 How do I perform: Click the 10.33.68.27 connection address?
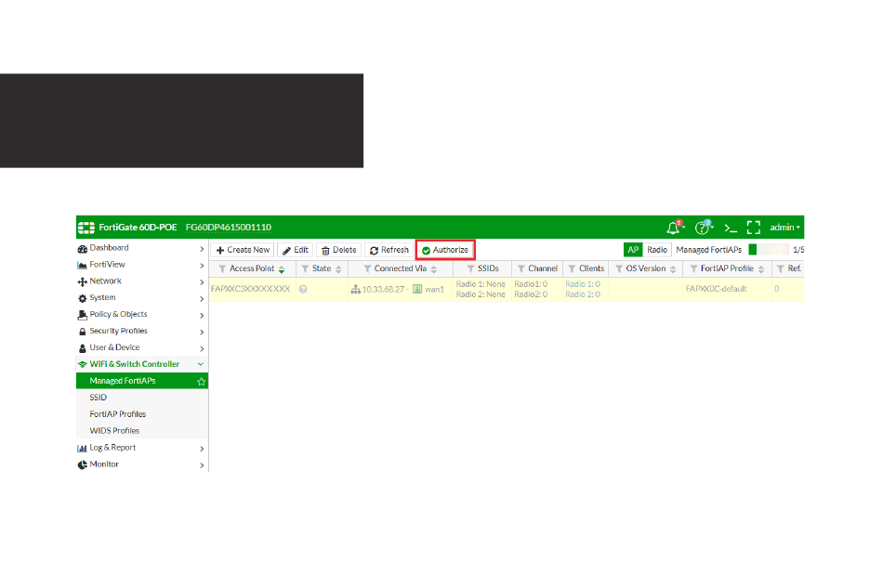tap(383, 289)
